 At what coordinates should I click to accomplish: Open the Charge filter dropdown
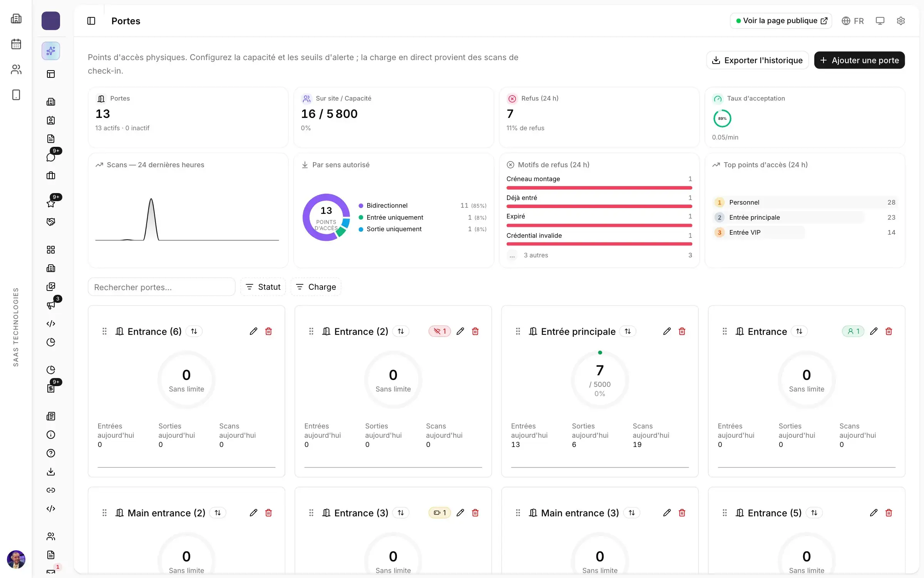pyautogui.click(x=316, y=287)
